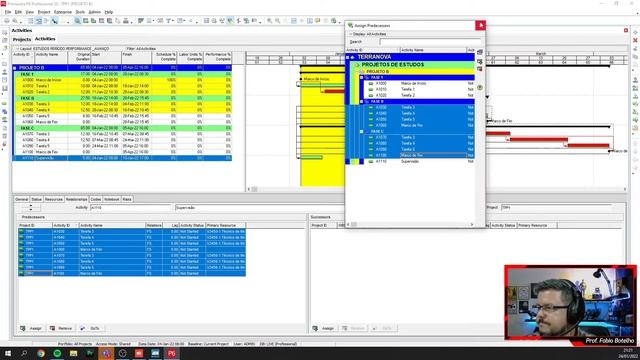Screen dimensions: 640x360
Task: Click the Finish column header
Action: coord(136,57)
